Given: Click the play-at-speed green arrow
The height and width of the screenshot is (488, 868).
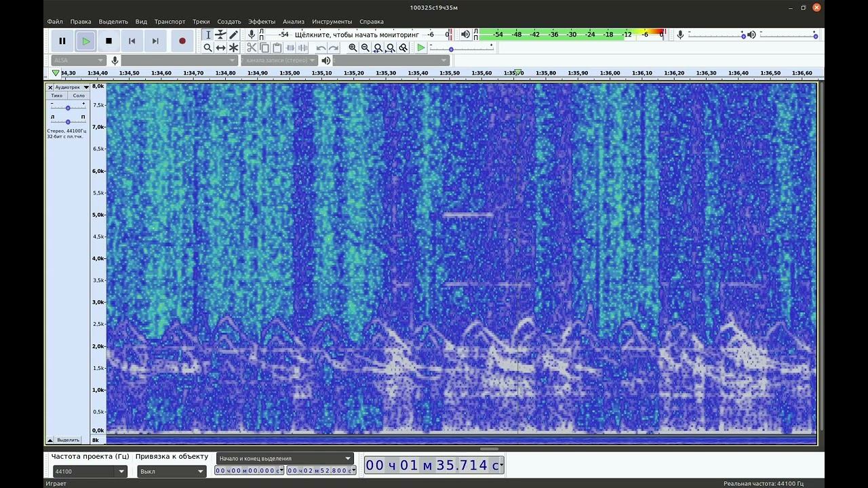Looking at the screenshot, I should coord(421,47).
